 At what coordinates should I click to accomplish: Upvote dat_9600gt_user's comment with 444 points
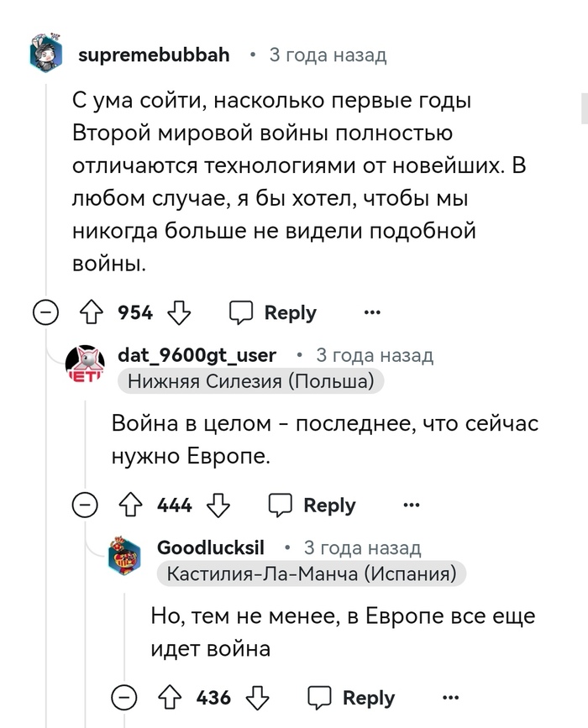(x=130, y=505)
